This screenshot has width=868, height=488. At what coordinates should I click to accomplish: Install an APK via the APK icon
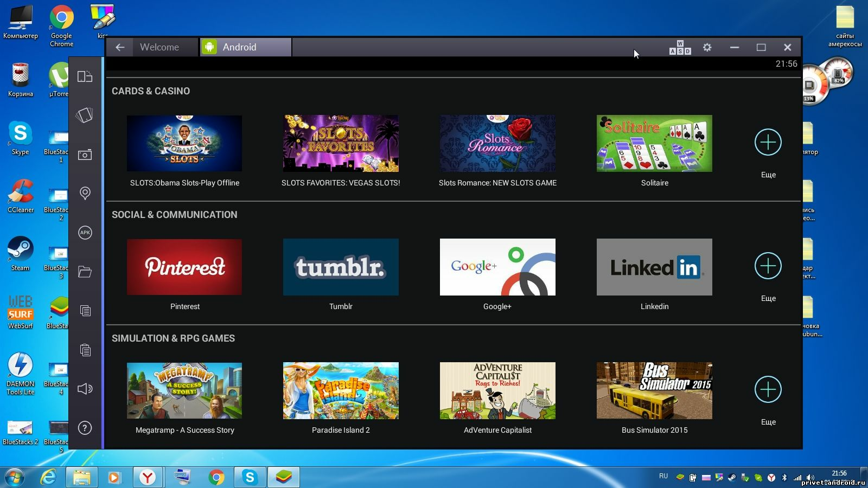[85, 233]
